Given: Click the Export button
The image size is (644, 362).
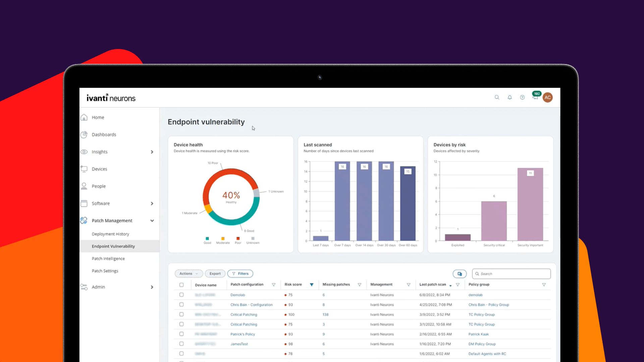Looking at the screenshot, I should (215, 274).
